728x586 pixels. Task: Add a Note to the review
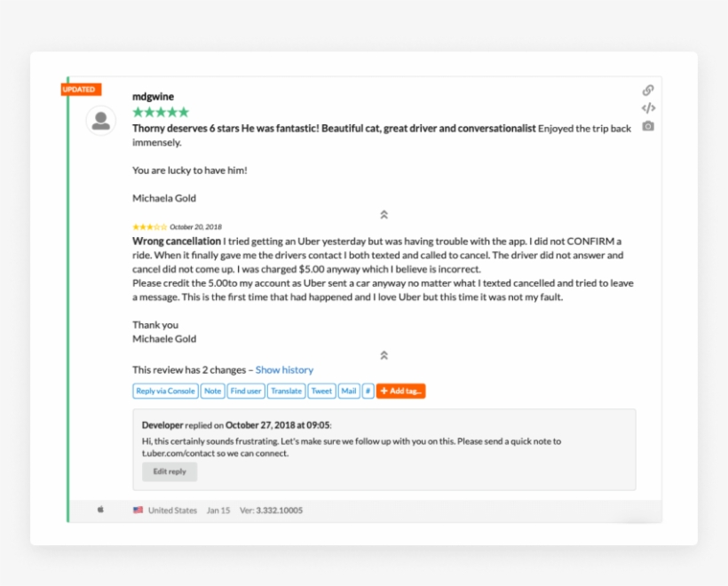pyautogui.click(x=213, y=391)
